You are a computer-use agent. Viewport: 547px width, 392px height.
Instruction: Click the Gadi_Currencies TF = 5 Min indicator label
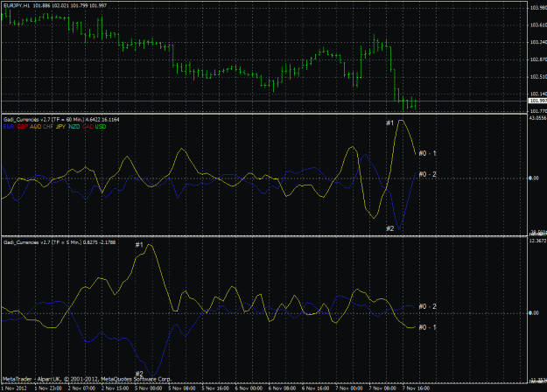click(60, 242)
